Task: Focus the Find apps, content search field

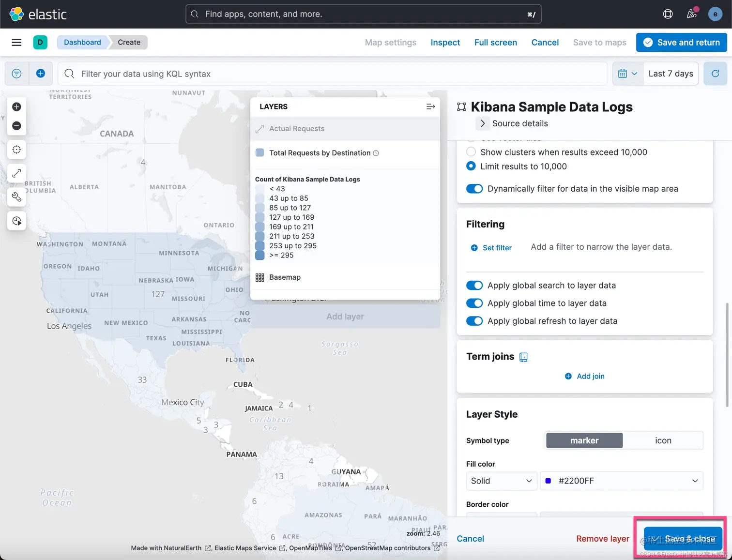Action: pos(363,14)
